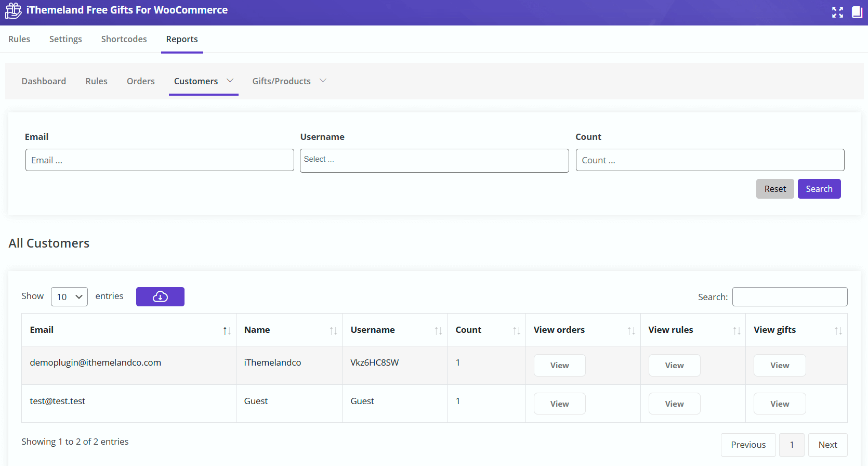Open the Gifts/Products report sub-tab
The width and height of the screenshot is (868, 466).
(281, 81)
